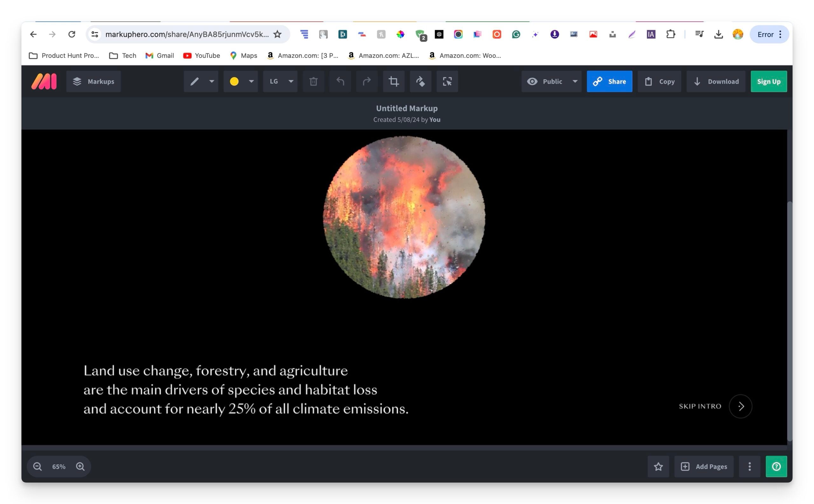Screen dimensions: 814x504
Task: Redo the last action
Action: pyautogui.click(x=366, y=81)
